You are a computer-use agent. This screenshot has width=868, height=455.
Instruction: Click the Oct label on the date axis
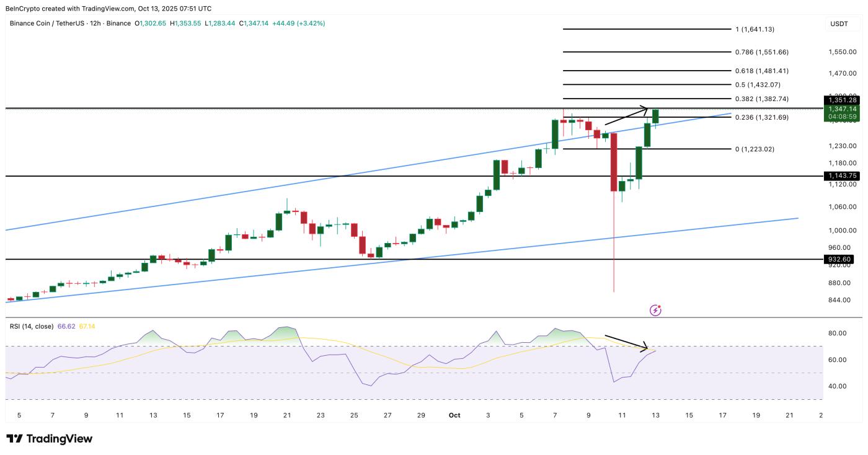(454, 415)
